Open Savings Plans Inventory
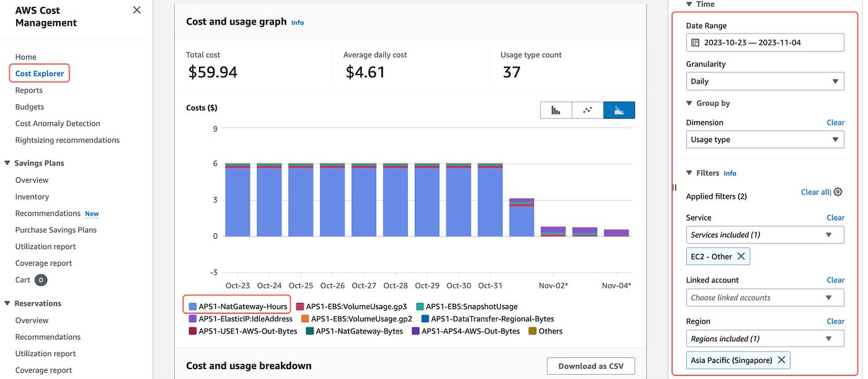Viewport: 868px width, 379px height. point(32,197)
